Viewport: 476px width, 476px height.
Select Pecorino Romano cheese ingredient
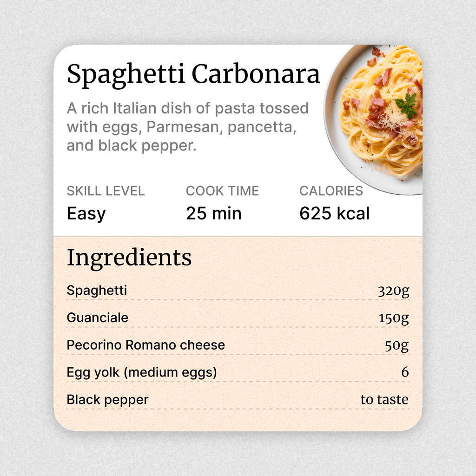[146, 345]
